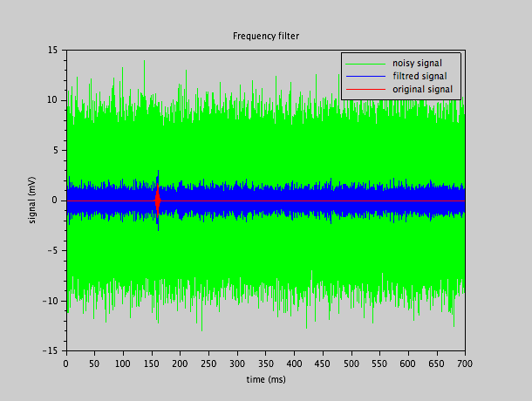
Task: Click the x-axis tick label 350
Action: click(x=265, y=363)
